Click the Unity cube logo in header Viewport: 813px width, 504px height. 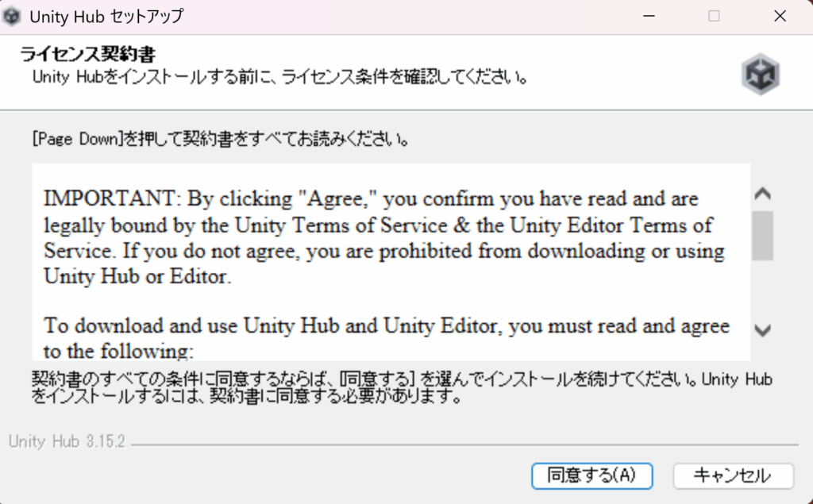(x=761, y=75)
